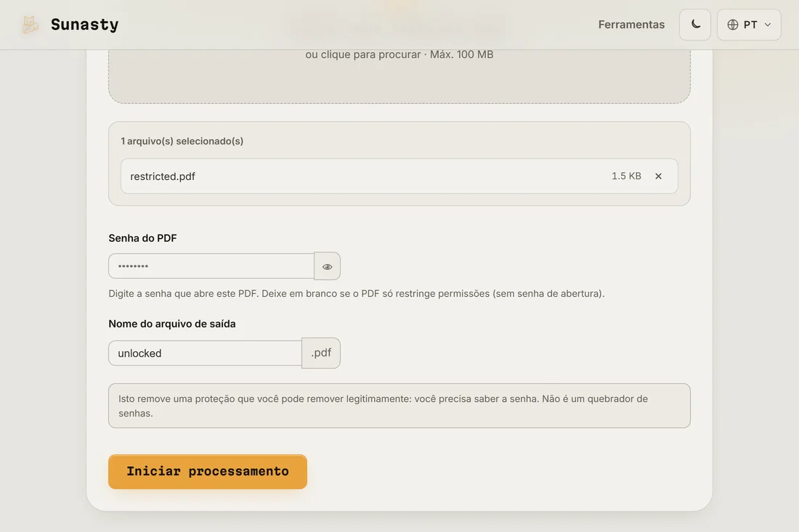Click the Iniciar processamento button

click(x=208, y=472)
